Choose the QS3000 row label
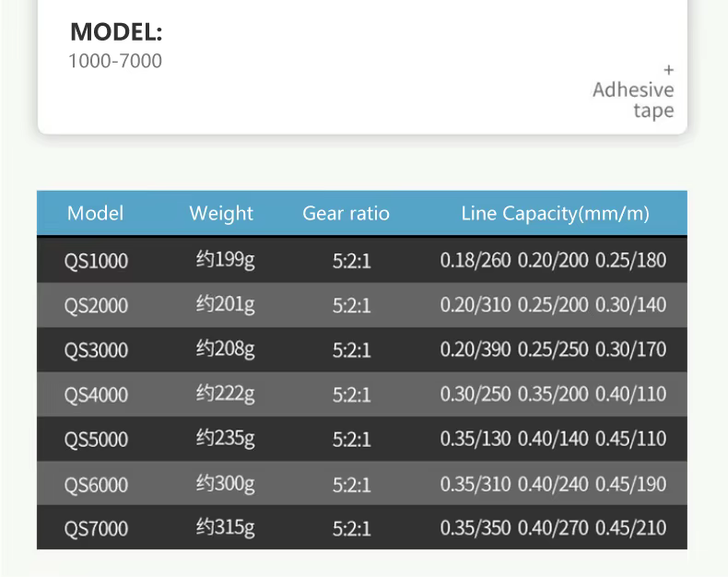 coord(96,350)
